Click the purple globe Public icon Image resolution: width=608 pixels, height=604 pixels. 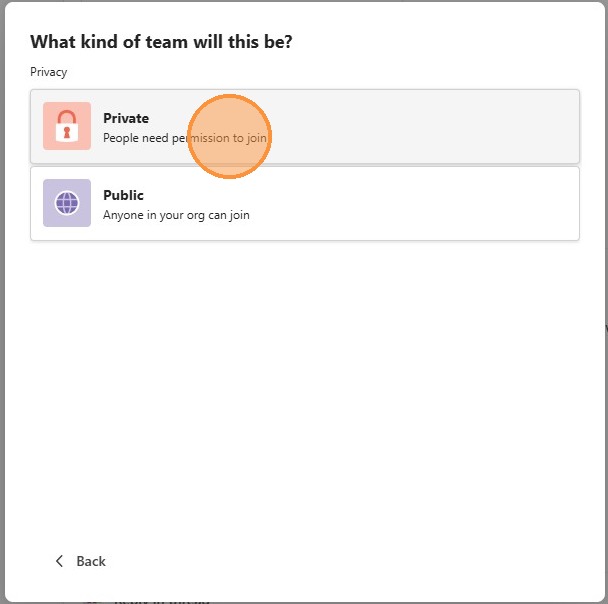[x=67, y=203]
